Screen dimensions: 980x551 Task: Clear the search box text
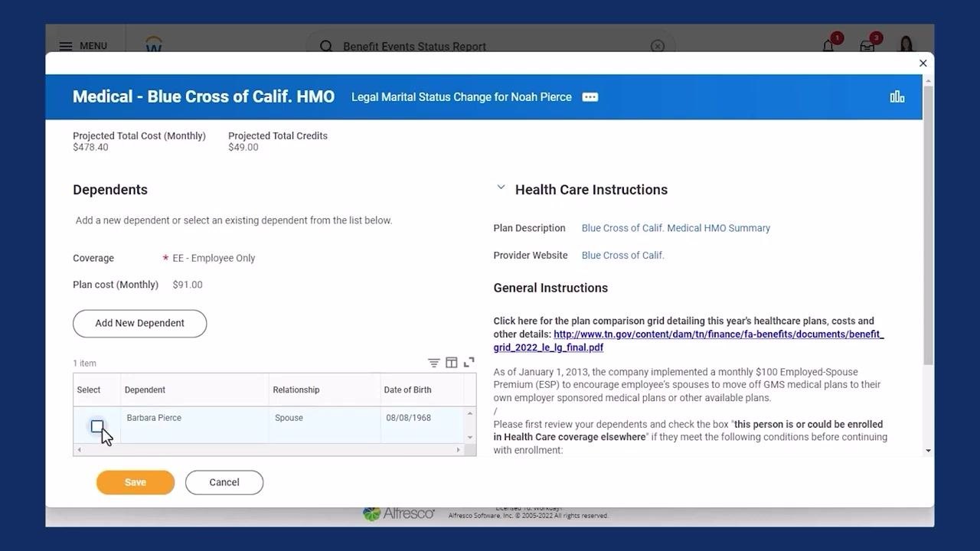[x=657, y=46]
